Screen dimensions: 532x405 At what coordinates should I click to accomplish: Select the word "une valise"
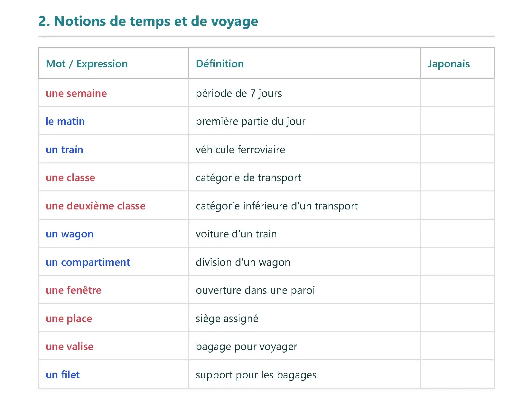pyautogui.click(x=70, y=346)
